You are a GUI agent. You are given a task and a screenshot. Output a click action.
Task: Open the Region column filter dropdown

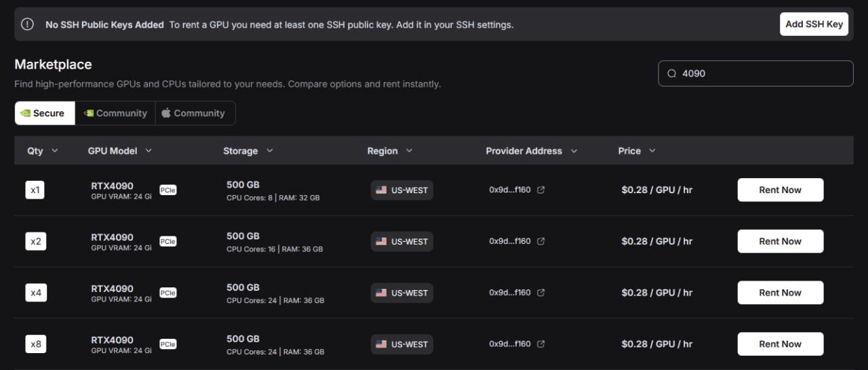point(410,150)
